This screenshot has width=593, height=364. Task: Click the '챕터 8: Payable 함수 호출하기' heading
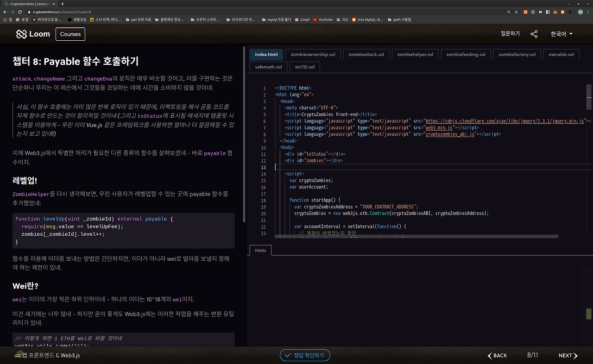[76, 61]
